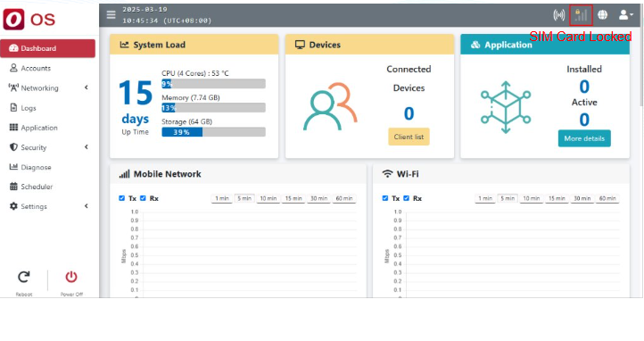
Task: Open the globe language icon
Action: [602, 15]
